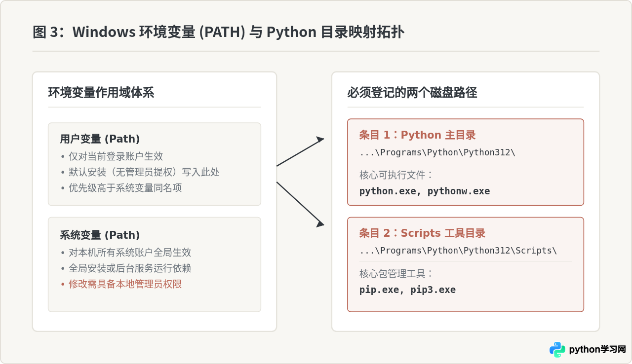Select heading 必须登记的两个磁盘路径
The width and height of the screenshot is (632, 364).
point(412,93)
